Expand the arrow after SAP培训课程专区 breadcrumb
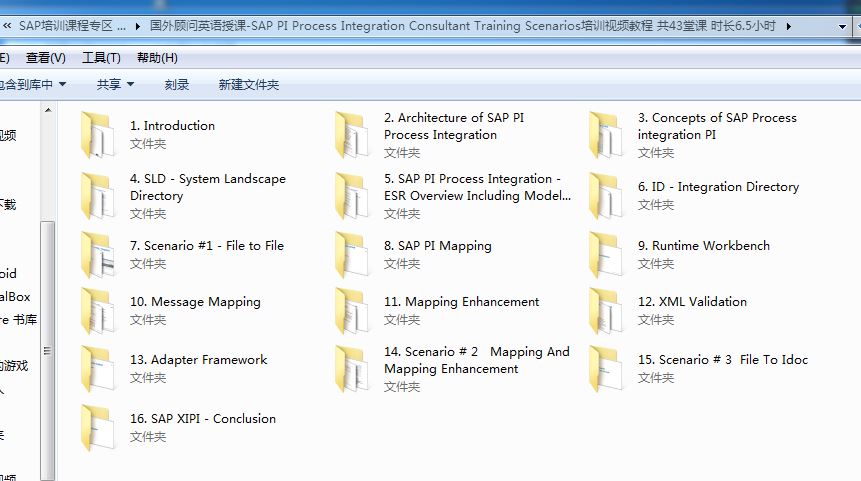 tap(137, 26)
